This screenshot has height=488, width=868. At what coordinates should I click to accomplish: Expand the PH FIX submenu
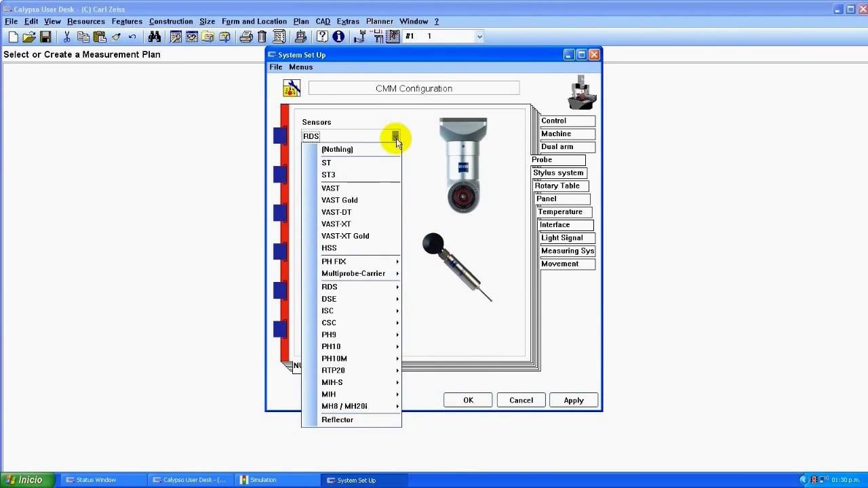(x=359, y=262)
